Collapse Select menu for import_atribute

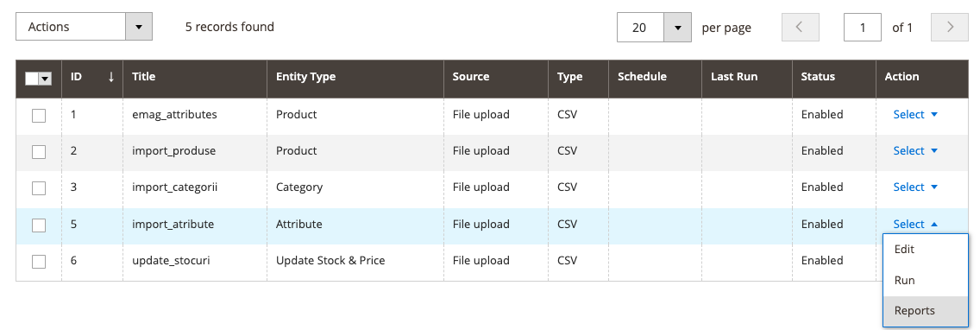pyautogui.click(x=915, y=224)
